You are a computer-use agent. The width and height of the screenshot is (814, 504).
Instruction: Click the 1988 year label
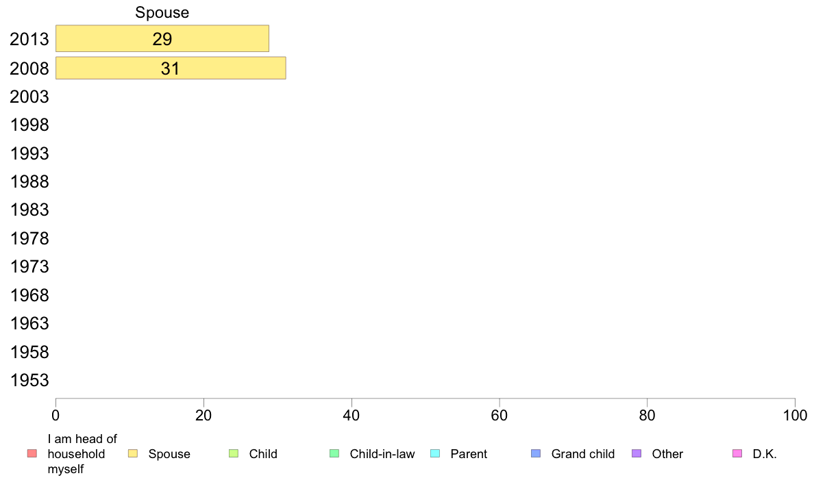[29, 181]
